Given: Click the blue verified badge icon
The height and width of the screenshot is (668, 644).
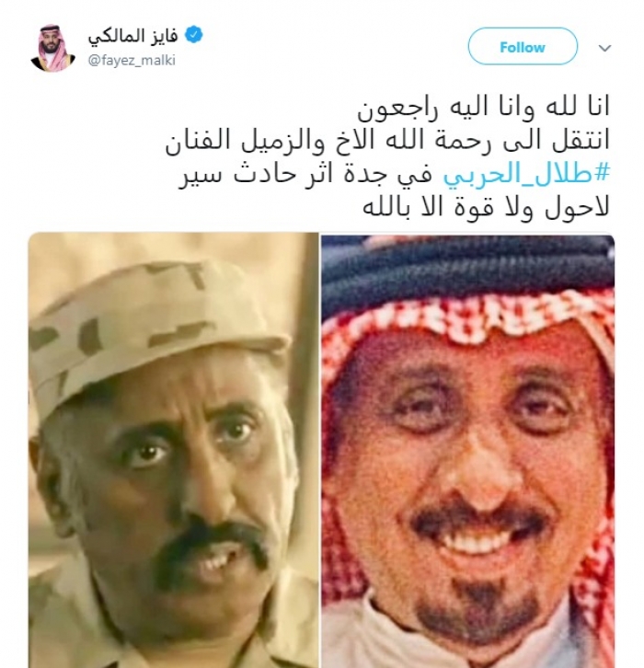Looking at the screenshot, I should (193, 35).
